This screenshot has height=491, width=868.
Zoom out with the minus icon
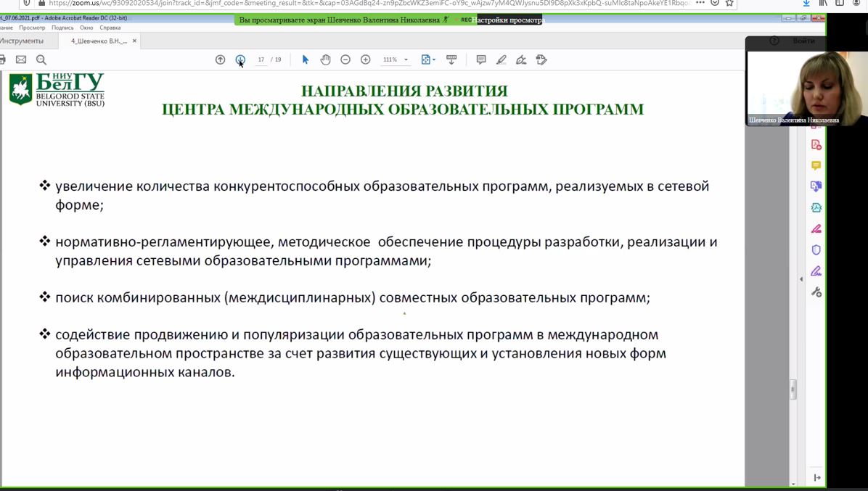(345, 59)
